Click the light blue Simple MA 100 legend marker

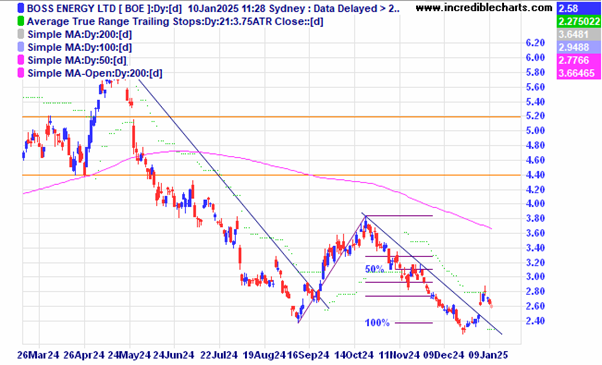tap(20, 47)
